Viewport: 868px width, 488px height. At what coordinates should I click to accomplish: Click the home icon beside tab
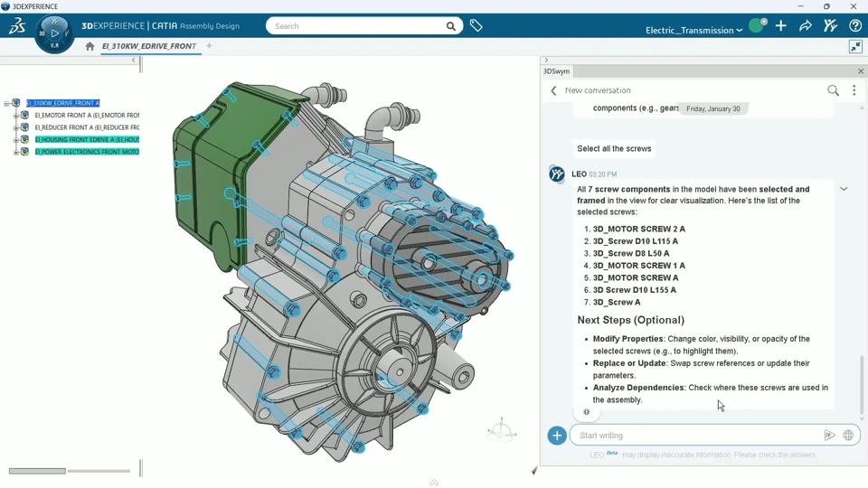pyautogui.click(x=90, y=46)
